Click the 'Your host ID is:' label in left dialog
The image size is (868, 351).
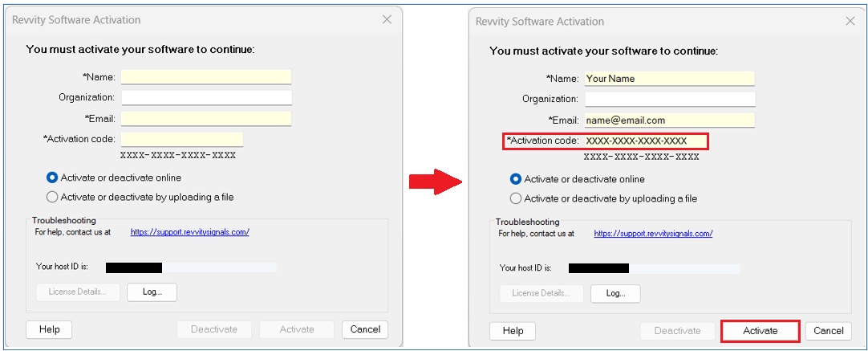(x=62, y=267)
